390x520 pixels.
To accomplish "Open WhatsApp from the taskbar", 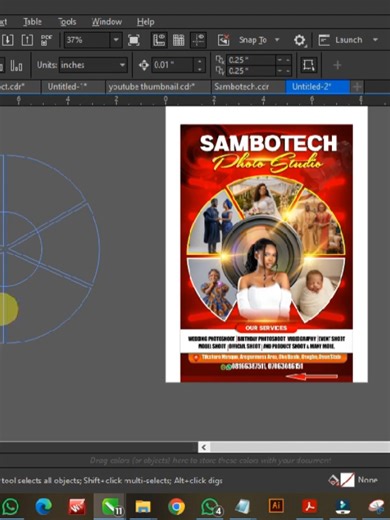I will point(9,507).
